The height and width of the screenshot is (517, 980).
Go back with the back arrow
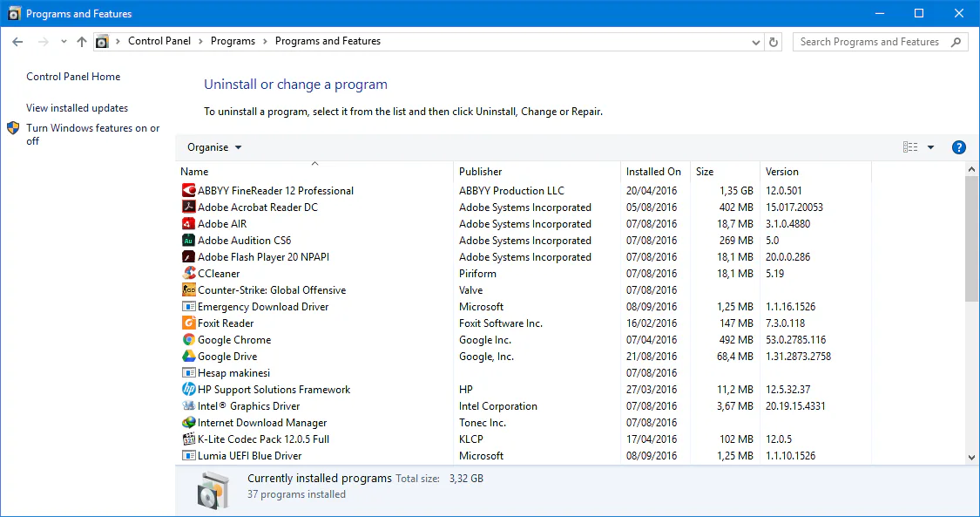[x=17, y=42]
